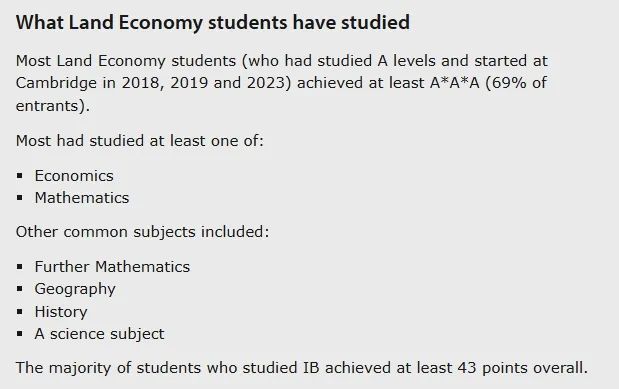
Task: Click the bullet icon beside History
Action: pos(20,312)
